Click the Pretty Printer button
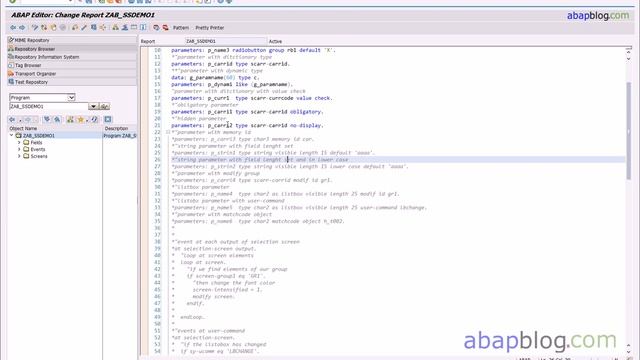This screenshot has width=640, height=360. pyautogui.click(x=210, y=28)
